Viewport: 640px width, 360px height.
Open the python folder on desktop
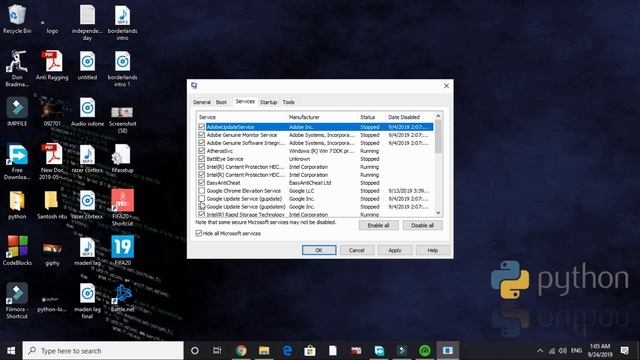coord(17,205)
